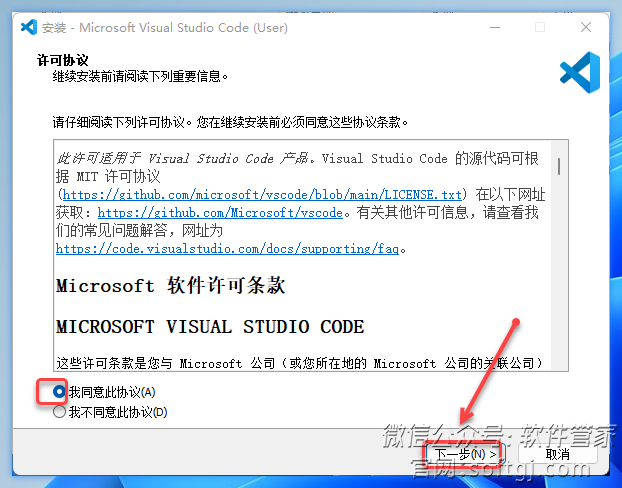Click the 取消 button
Screen dimensions: 622x488
pyautogui.click(x=557, y=454)
